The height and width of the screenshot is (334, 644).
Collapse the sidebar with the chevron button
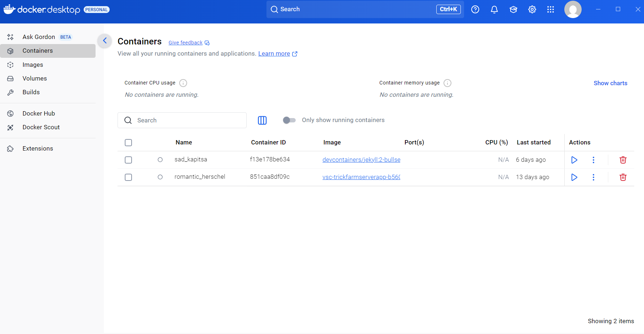click(105, 40)
